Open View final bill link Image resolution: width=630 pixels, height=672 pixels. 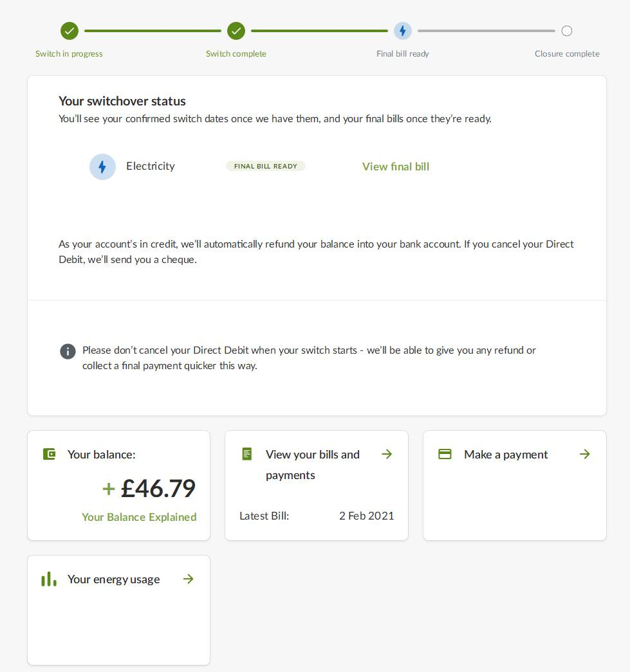(x=395, y=167)
